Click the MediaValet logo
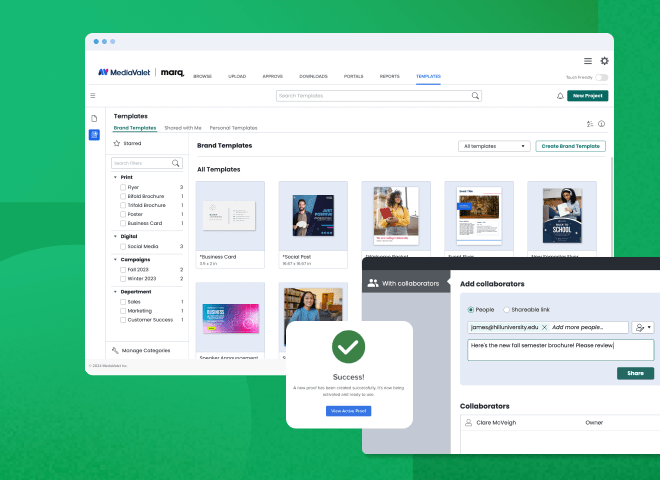The image size is (660, 480). pyautogui.click(x=124, y=72)
